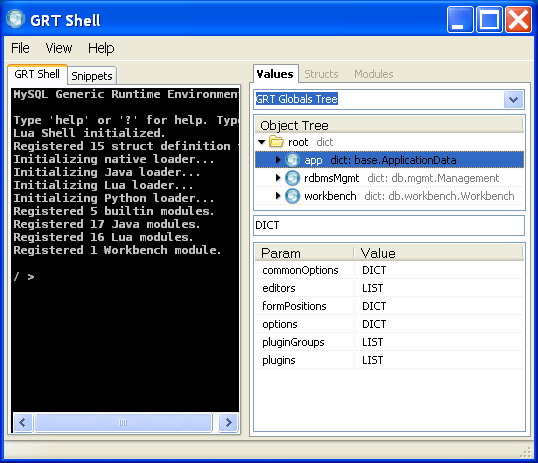
Task: Click the app node globe icon
Action: (x=292, y=160)
